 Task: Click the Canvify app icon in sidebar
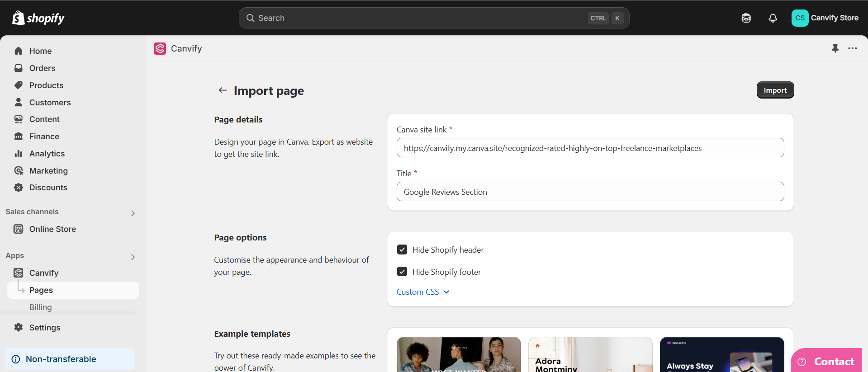[x=19, y=273]
